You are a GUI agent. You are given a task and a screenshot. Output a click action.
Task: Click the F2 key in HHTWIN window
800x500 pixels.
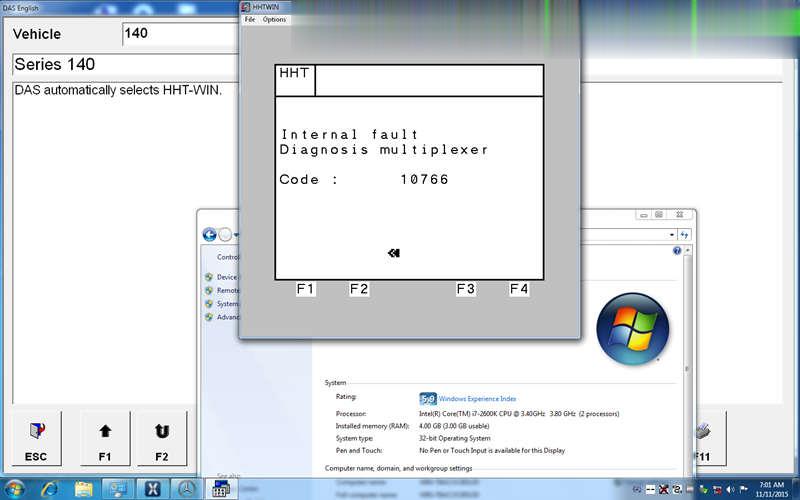pos(359,289)
